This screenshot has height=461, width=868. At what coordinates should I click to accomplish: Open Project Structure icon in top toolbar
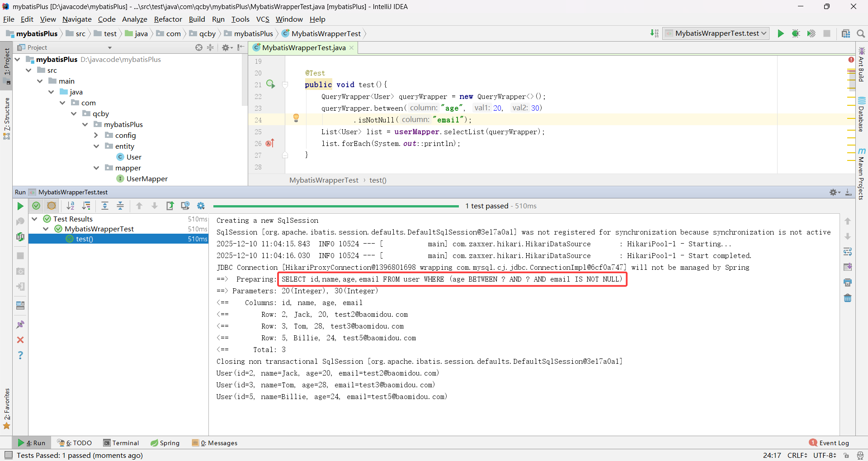[846, 33]
